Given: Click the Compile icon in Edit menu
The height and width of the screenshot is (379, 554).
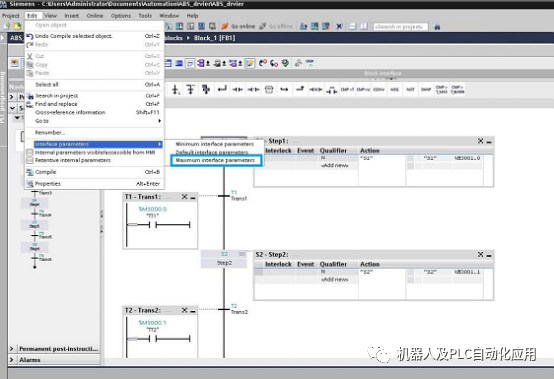Looking at the screenshot, I should 30,172.
